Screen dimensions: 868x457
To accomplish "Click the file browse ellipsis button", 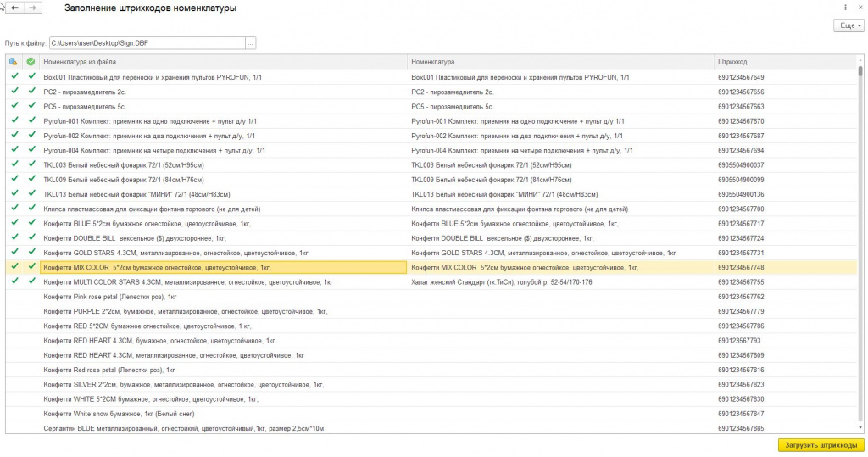I will click(x=250, y=42).
